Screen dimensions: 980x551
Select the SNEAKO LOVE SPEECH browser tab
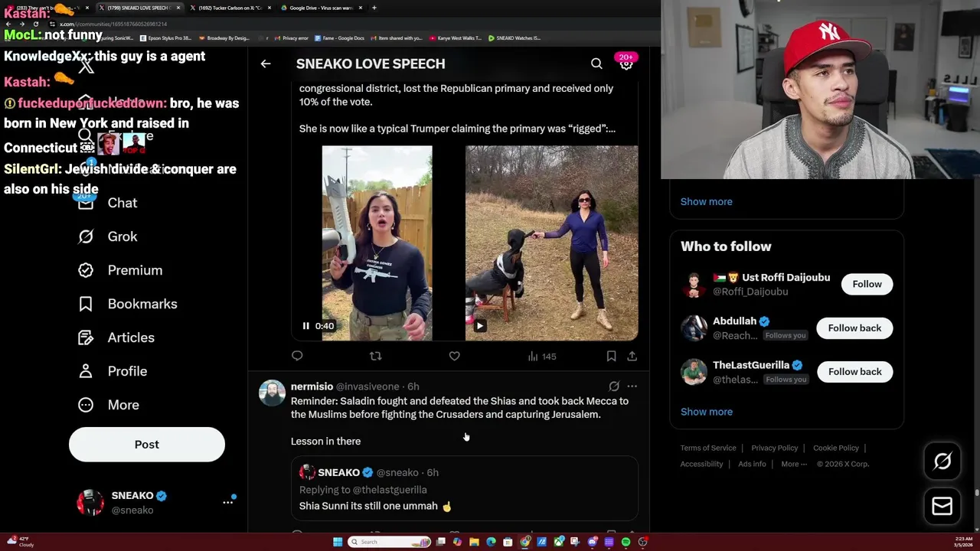point(139,8)
